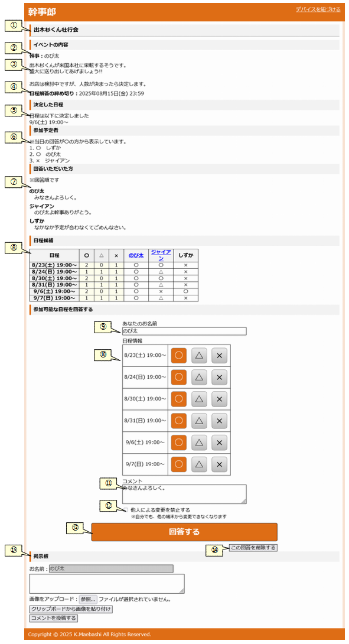
Task: Click この回答を削除する button
Action: click(x=253, y=548)
